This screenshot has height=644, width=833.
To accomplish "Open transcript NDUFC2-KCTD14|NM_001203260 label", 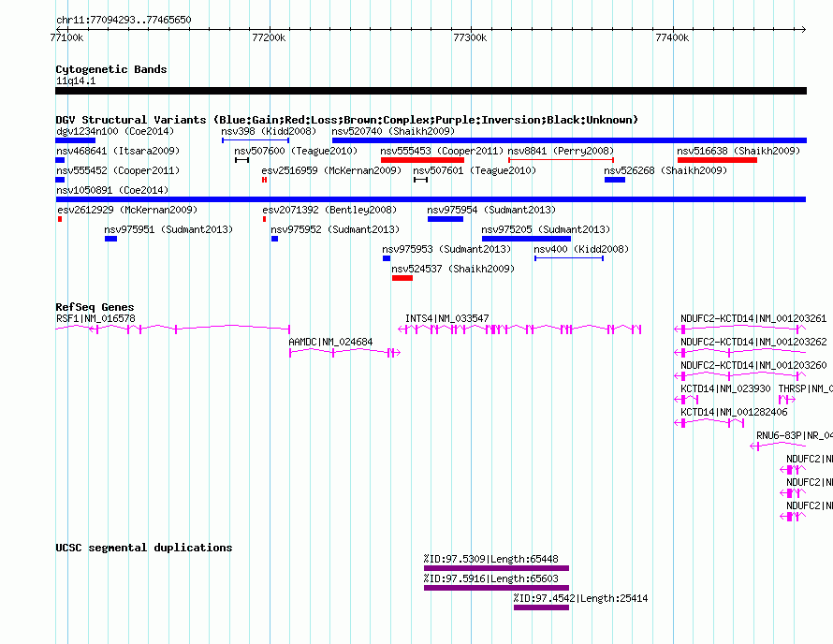I will [x=753, y=365].
